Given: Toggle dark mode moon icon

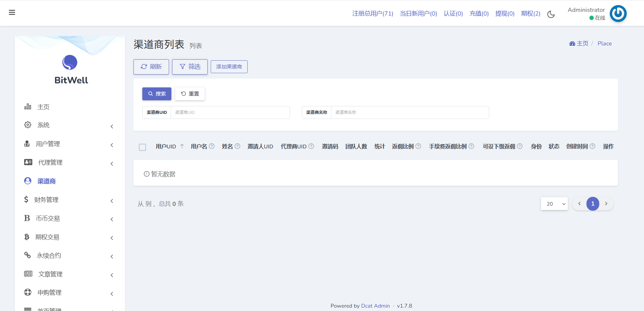Looking at the screenshot, I should (551, 14).
